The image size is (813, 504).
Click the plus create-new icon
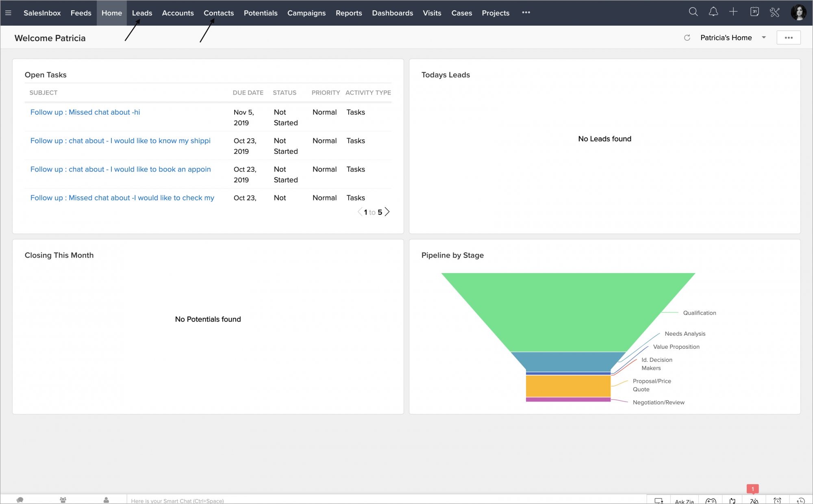coord(733,12)
